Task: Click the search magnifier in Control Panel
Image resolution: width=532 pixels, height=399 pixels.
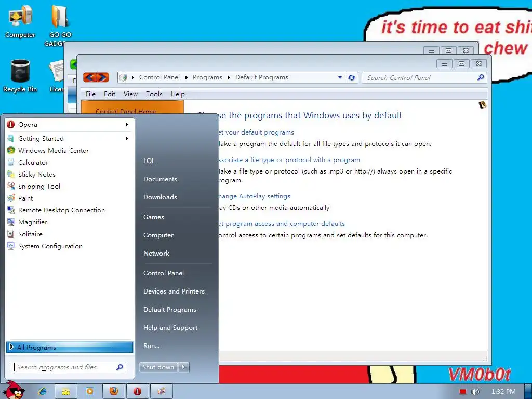Action: point(481,78)
